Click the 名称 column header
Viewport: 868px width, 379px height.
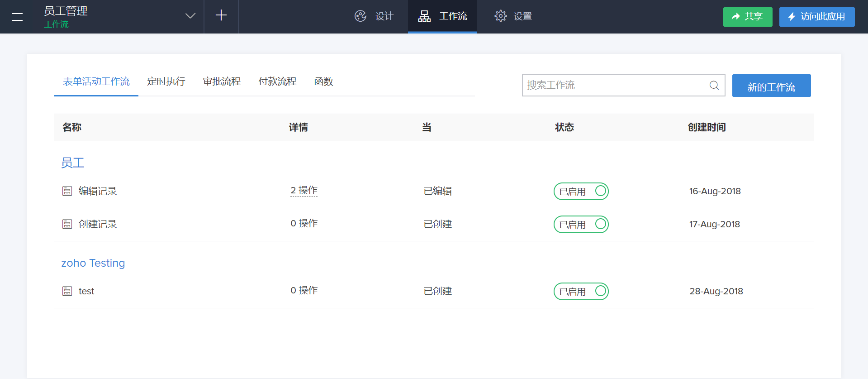pos(72,127)
